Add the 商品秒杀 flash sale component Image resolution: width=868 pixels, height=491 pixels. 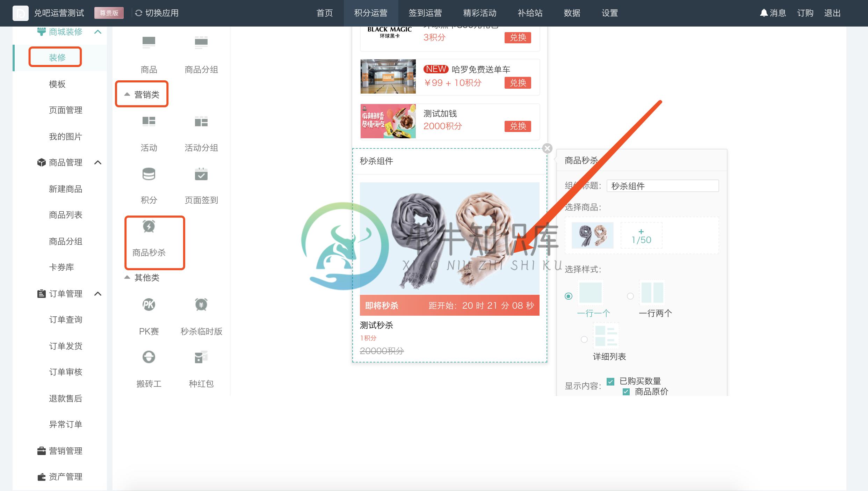(x=149, y=239)
